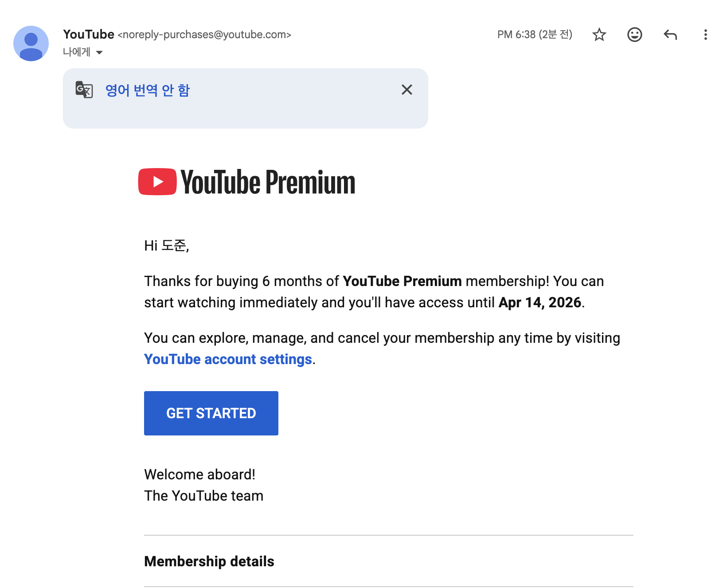This screenshot has height=588, width=719.
Task: Click the '나에게' recipient label
Action: point(77,52)
